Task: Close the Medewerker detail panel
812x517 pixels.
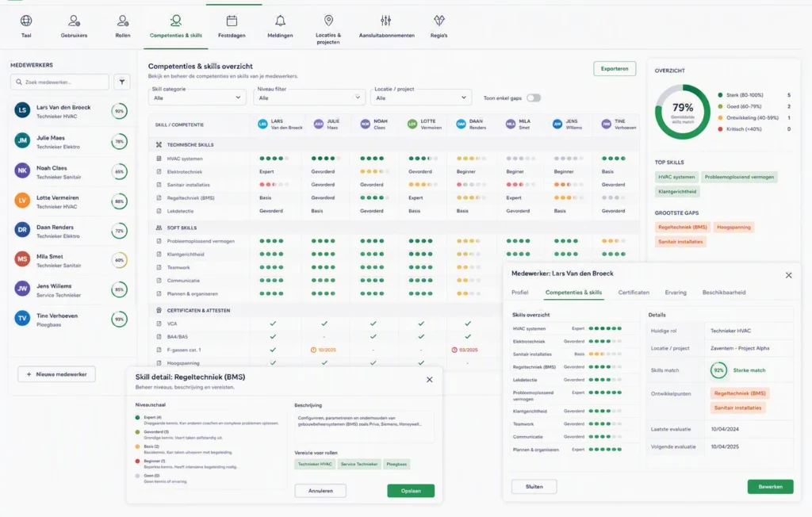Action: 789,275
